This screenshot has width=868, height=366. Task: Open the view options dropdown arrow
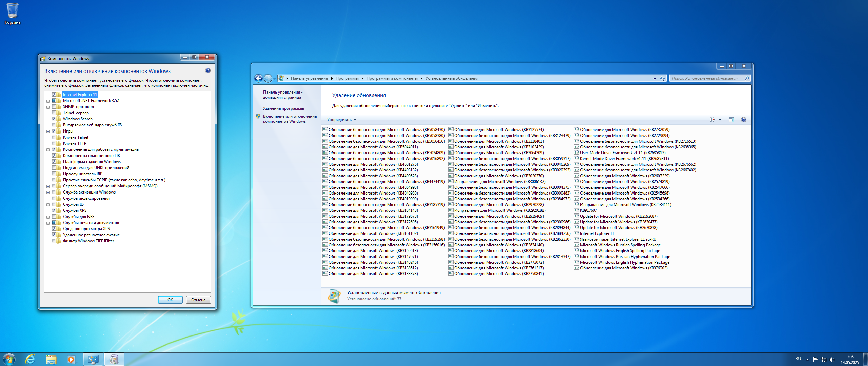click(x=720, y=120)
